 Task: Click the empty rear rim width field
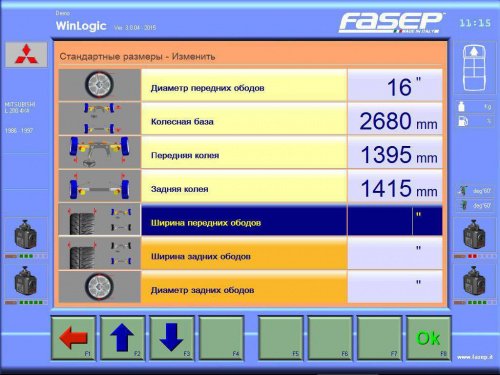[395, 254]
